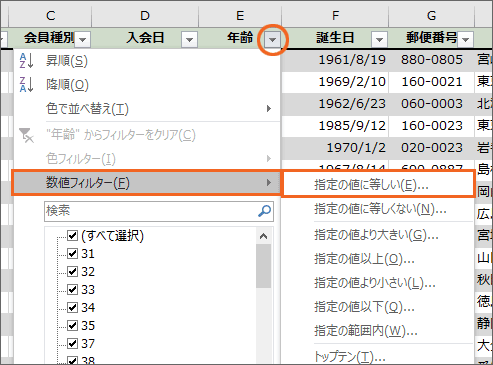This screenshot has width=493, height=365.
Task: Click the 020-0023 postal code cell
Action: (x=432, y=148)
